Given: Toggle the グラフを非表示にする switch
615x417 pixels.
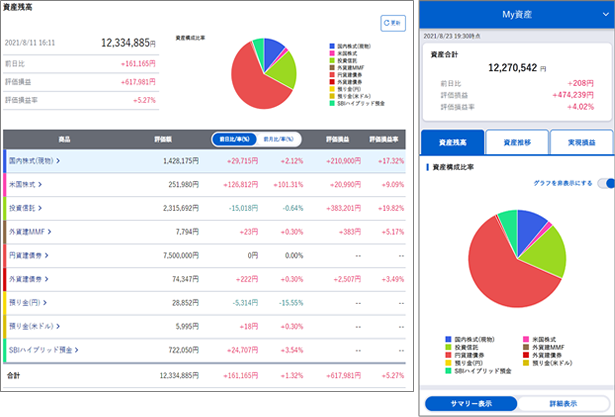Looking at the screenshot, I should [604, 183].
